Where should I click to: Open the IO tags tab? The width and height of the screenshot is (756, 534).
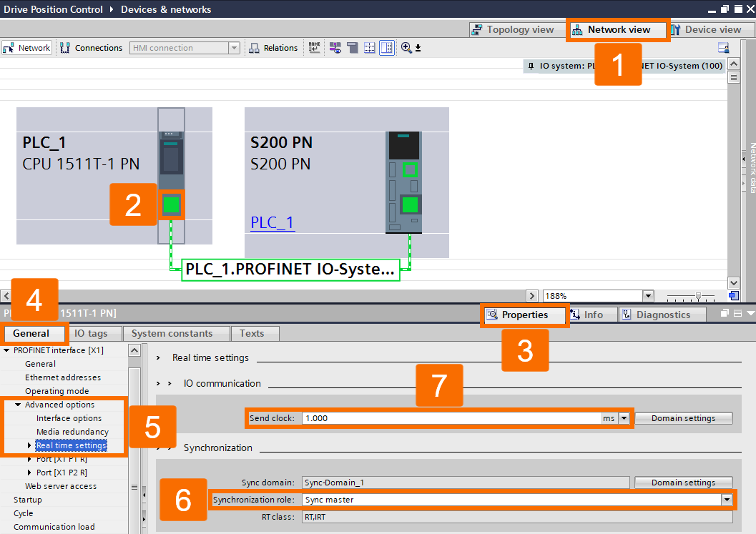tap(94, 332)
